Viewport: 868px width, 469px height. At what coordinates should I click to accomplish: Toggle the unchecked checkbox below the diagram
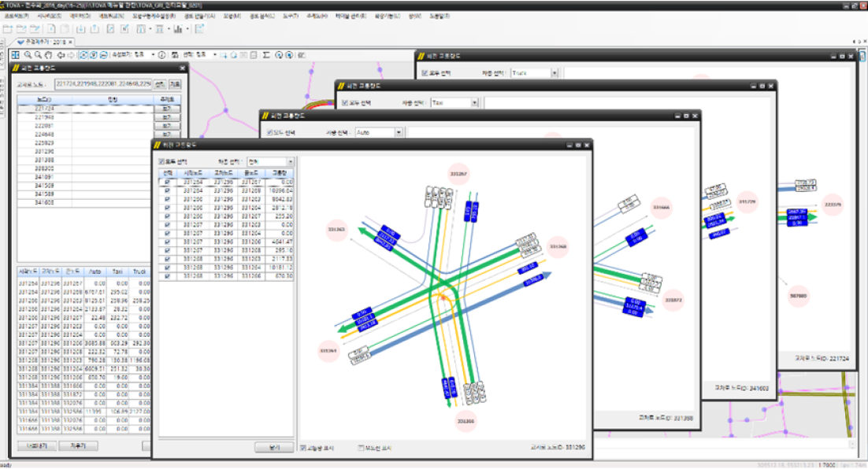point(362,448)
